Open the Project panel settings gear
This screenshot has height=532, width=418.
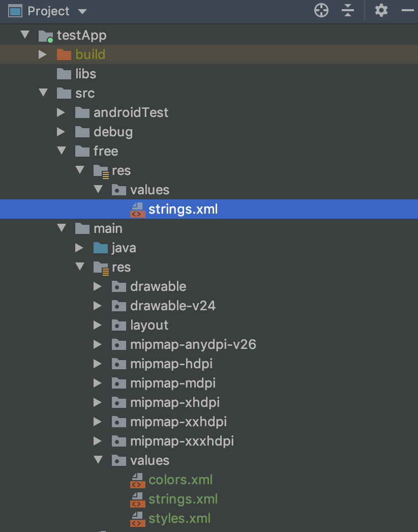(x=381, y=11)
